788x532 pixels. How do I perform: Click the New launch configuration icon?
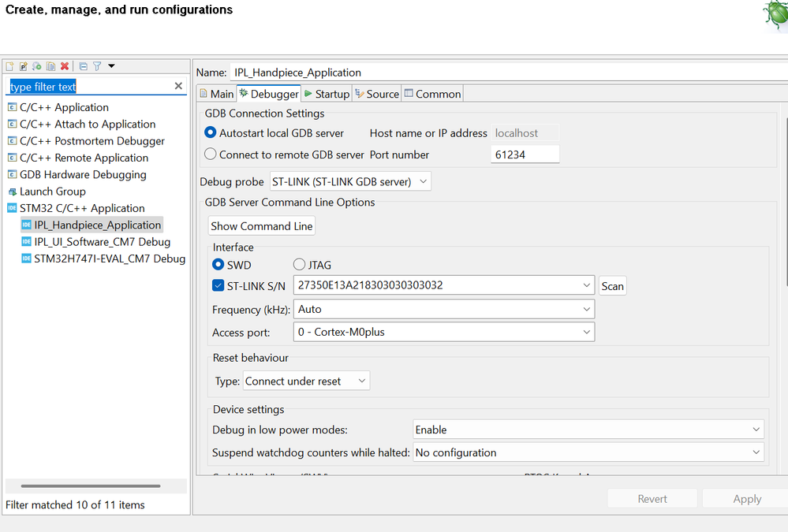click(x=10, y=67)
